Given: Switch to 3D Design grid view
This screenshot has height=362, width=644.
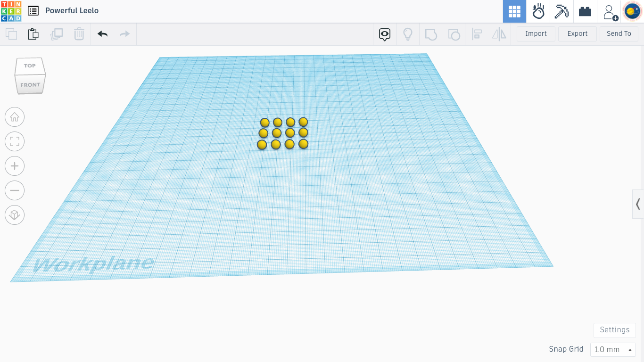Looking at the screenshot, I should coord(514,11).
